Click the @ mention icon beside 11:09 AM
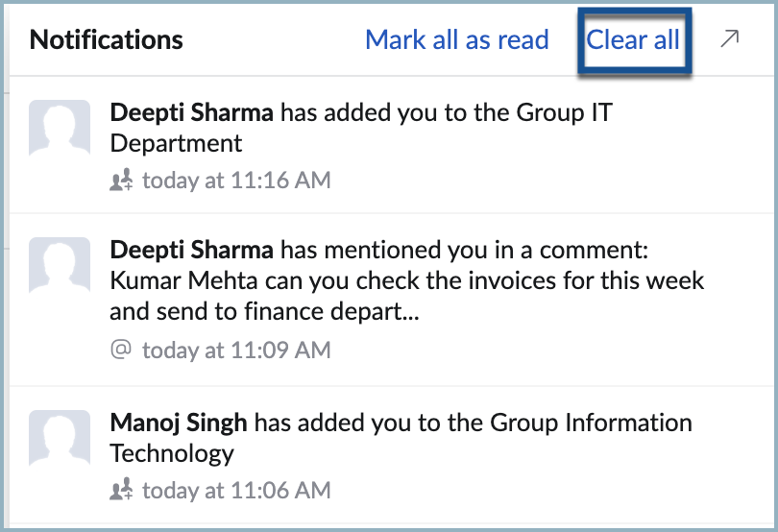 click(121, 350)
